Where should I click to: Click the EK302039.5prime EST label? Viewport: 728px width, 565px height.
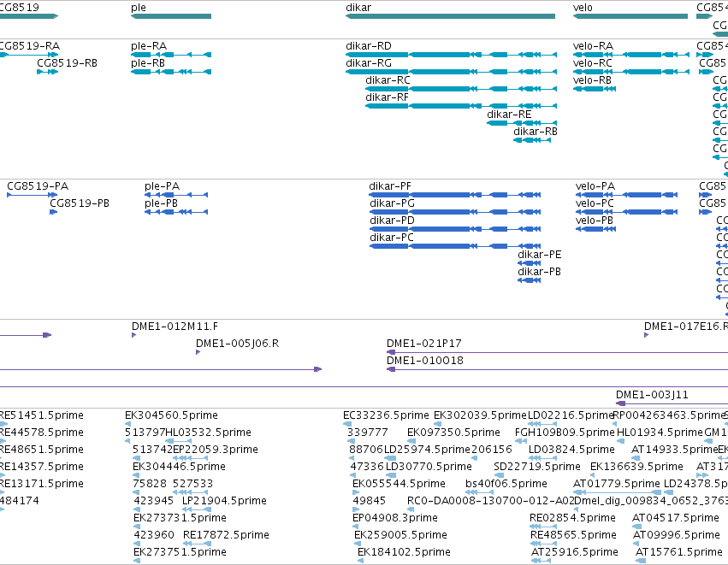pos(480,415)
